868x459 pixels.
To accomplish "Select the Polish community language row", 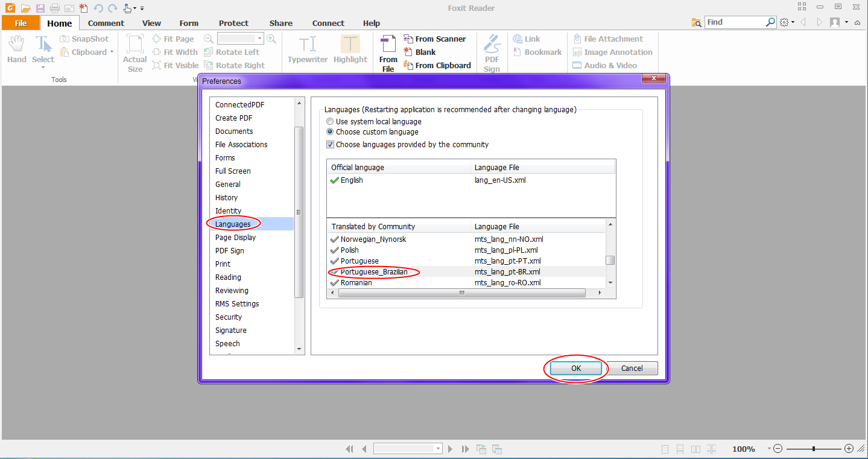I will click(x=466, y=250).
